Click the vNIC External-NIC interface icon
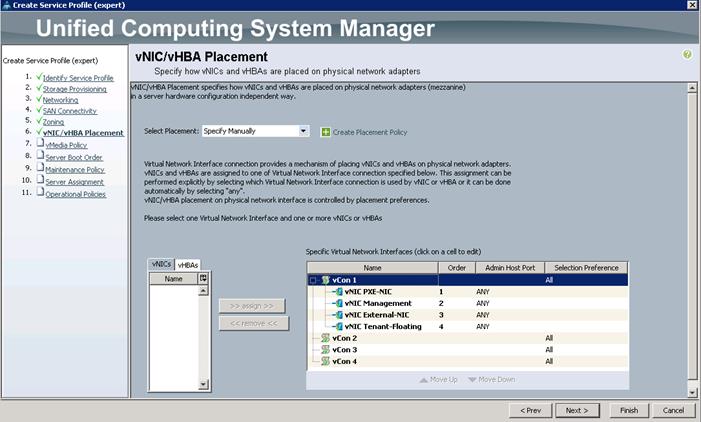This screenshot has width=701, height=422. [x=339, y=315]
